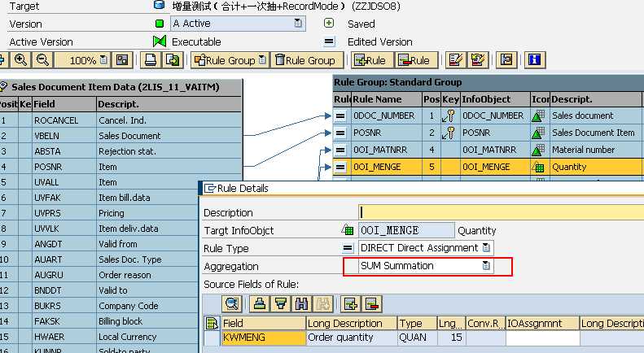Screen dimensions: 644x353
Task: Click the Target InfoCube icon
Action: coord(159,6)
